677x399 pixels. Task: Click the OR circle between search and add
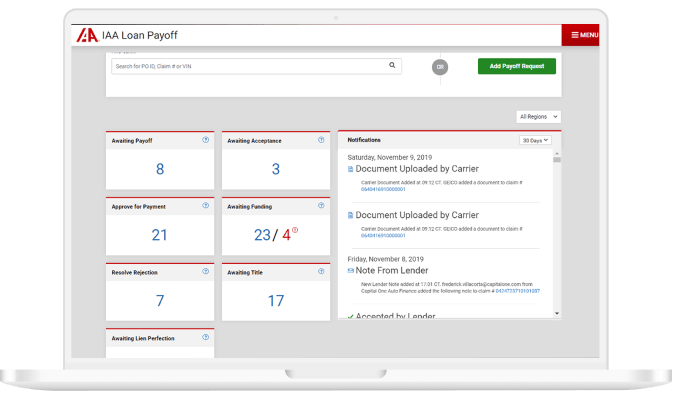point(440,67)
